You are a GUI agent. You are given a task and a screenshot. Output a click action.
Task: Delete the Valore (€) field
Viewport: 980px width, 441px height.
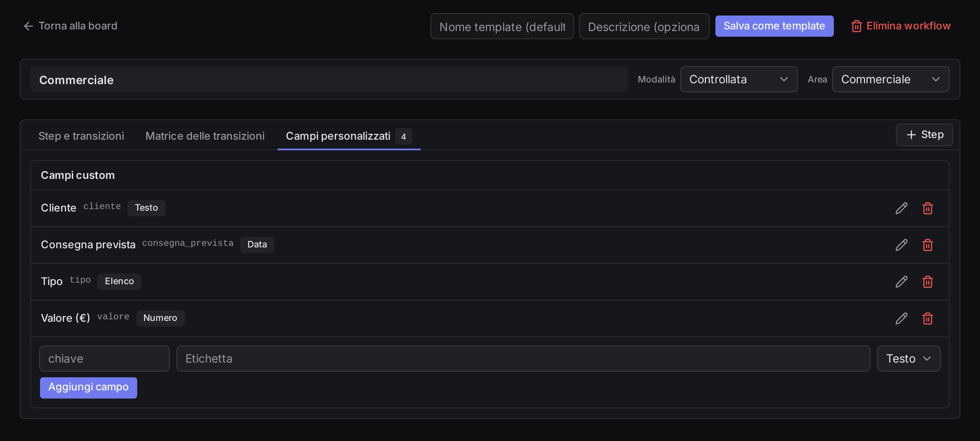928,318
